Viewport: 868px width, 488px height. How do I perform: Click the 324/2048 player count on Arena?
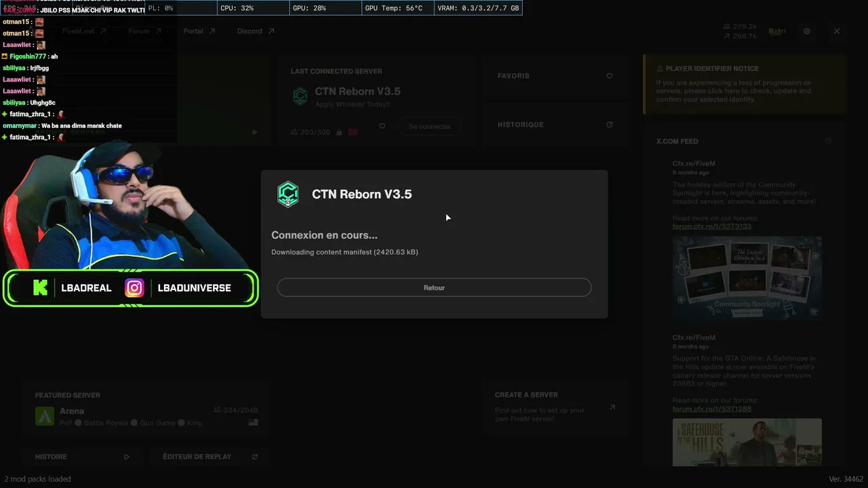[236, 410]
